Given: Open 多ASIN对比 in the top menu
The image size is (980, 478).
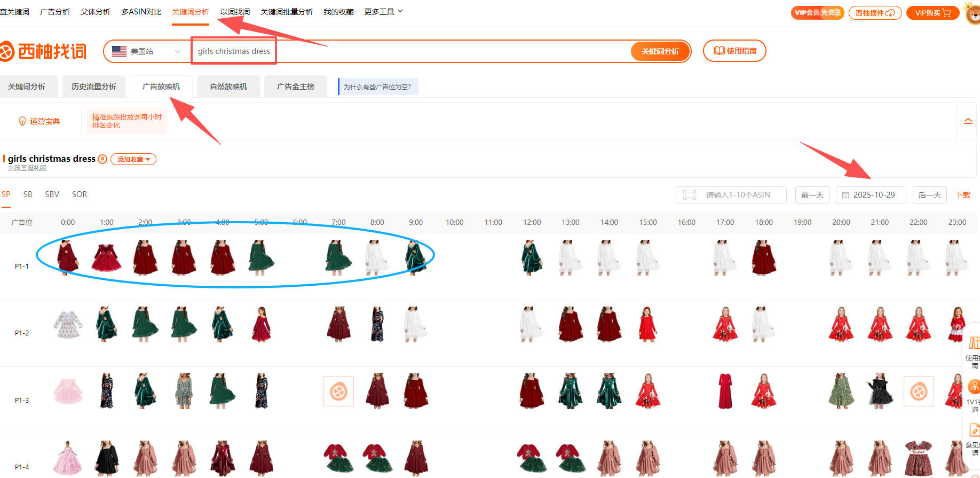Looking at the screenshot, I should [141, 12].
